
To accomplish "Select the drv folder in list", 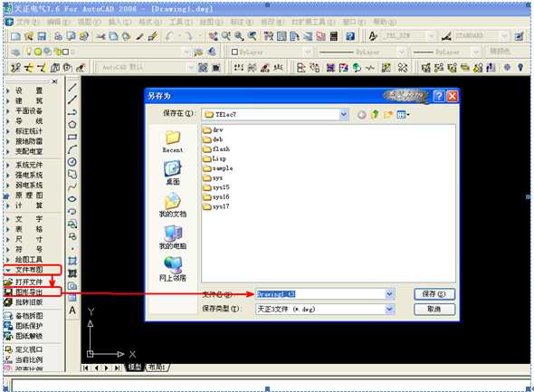I will 214,129.
